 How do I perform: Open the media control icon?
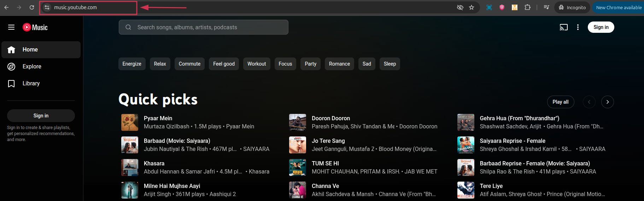pyautogui.click(x=546, y=7)
